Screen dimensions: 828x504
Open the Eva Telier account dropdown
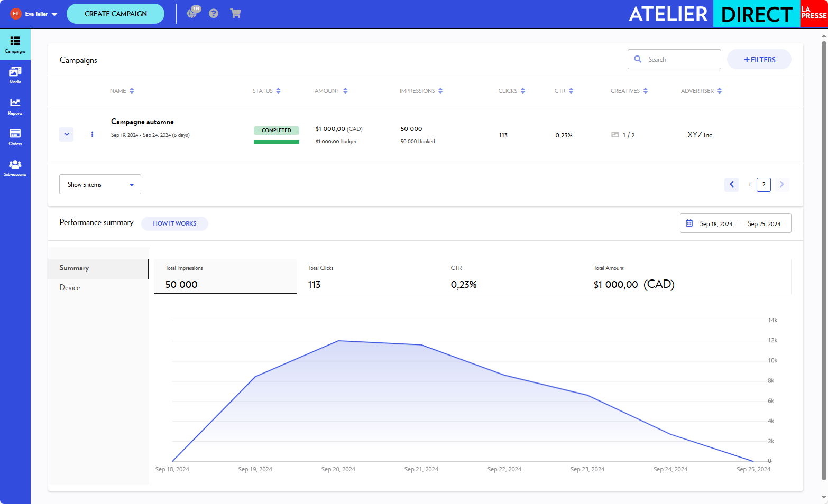(x=34, y=14)
